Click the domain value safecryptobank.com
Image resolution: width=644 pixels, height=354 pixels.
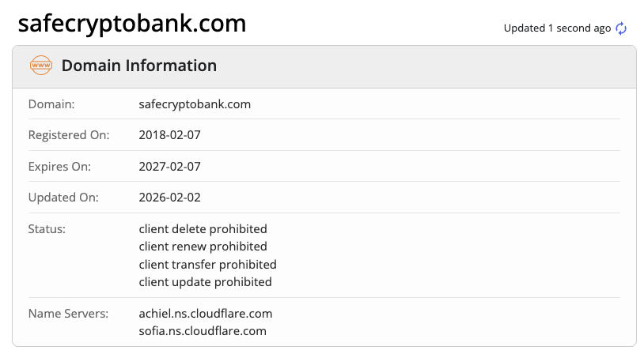coord(195,104)
